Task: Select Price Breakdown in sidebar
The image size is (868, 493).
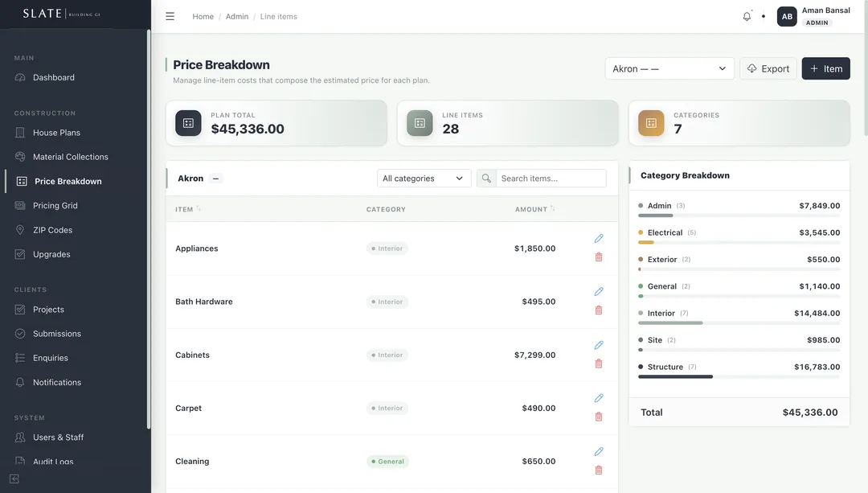Action: click(x=68, y=181)
